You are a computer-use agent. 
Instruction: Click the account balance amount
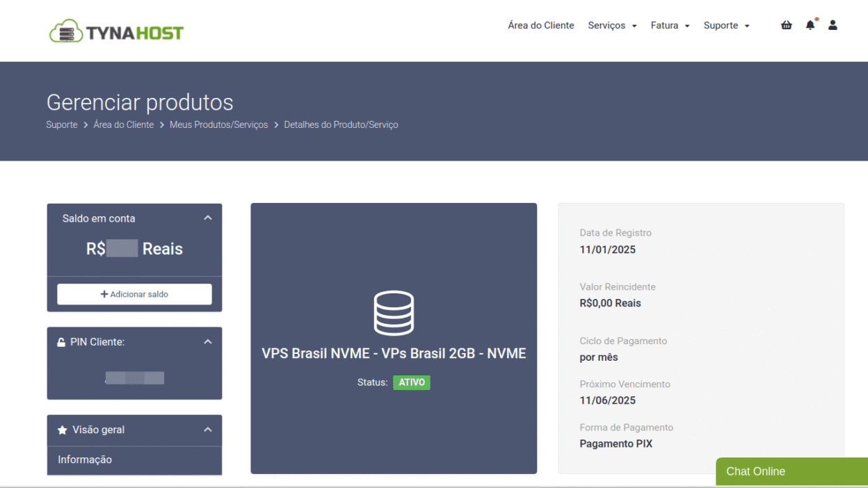click(x=134, y=249)
